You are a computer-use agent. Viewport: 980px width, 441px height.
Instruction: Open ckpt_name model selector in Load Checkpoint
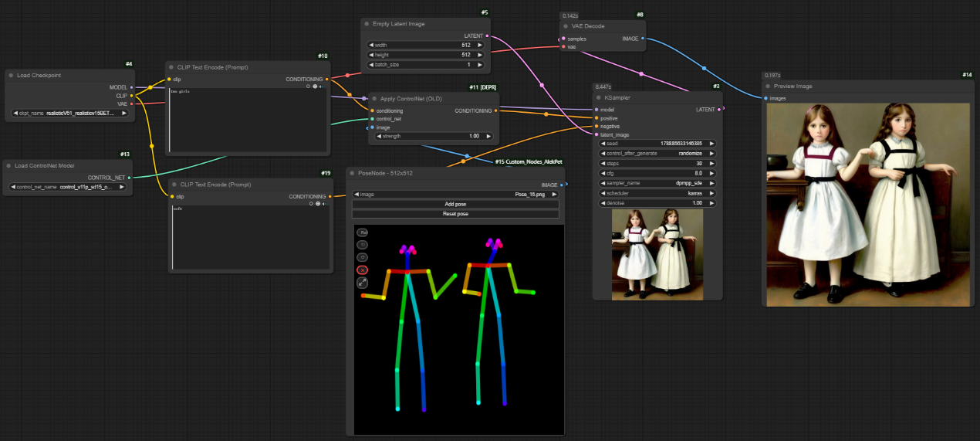tap(69, 113)
